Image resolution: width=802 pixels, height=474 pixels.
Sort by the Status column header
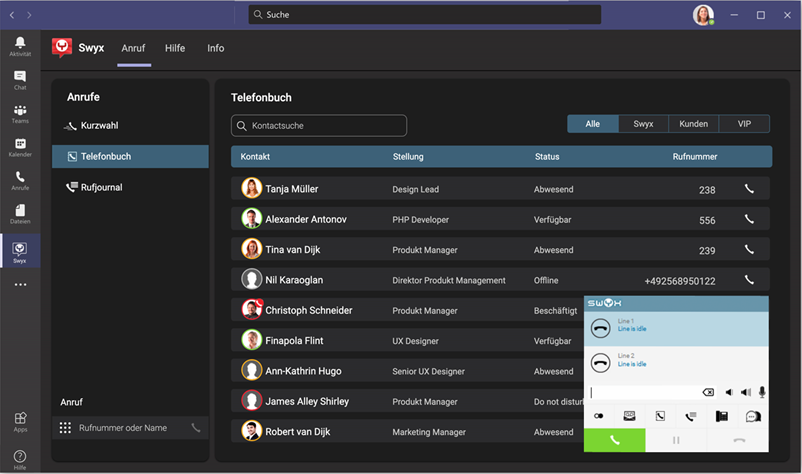click(547, 156)
